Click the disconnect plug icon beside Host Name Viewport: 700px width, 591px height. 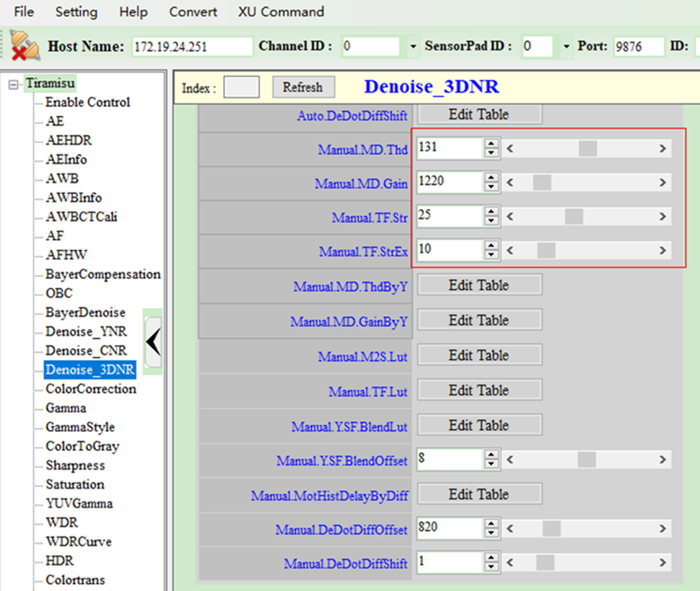pyautogui.click(x=25, y=45)
